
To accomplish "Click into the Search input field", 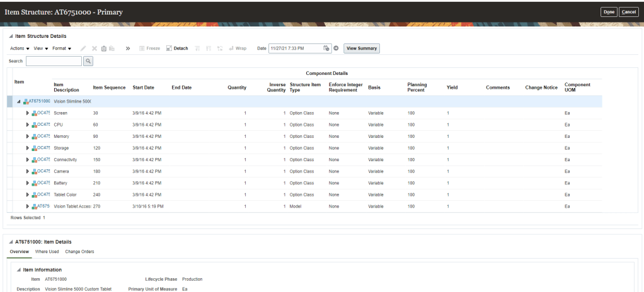I will click(54, 61).
